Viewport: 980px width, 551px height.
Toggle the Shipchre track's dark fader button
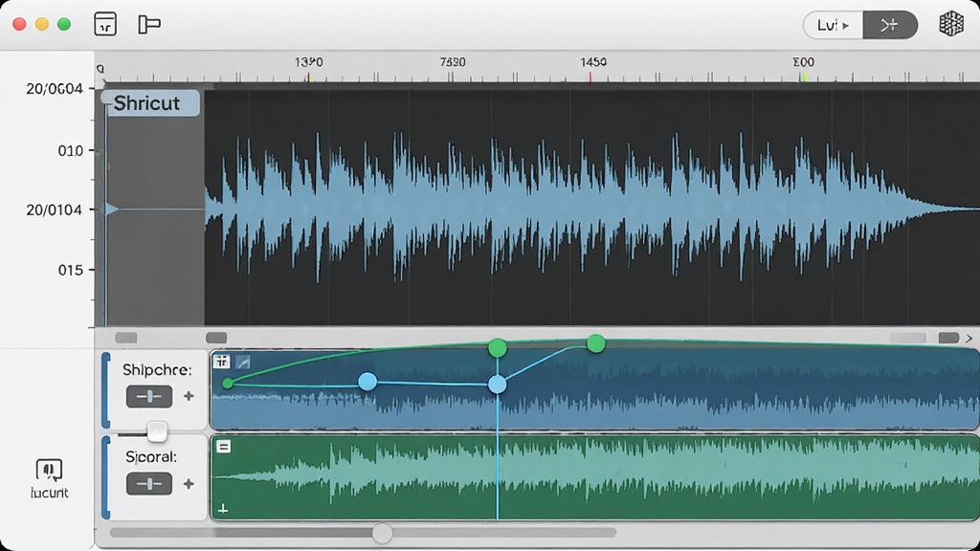pyautogui.click(x=149, y=396)
